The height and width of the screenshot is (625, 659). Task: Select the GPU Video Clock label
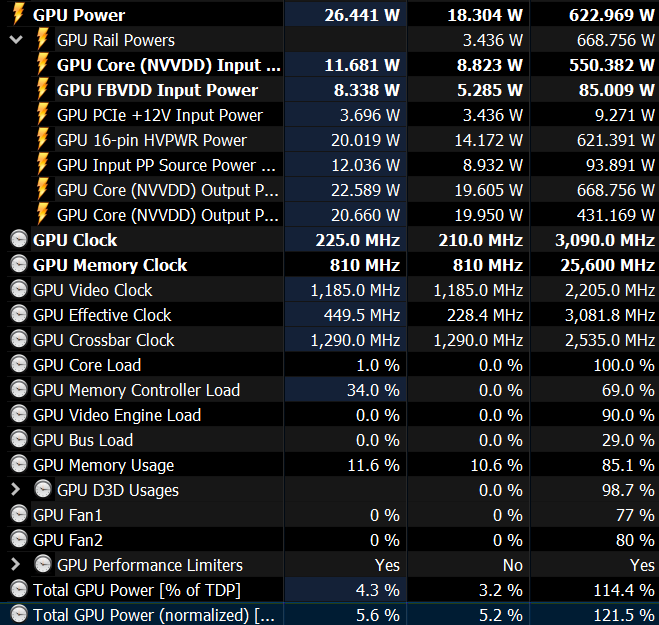[92, 290]
